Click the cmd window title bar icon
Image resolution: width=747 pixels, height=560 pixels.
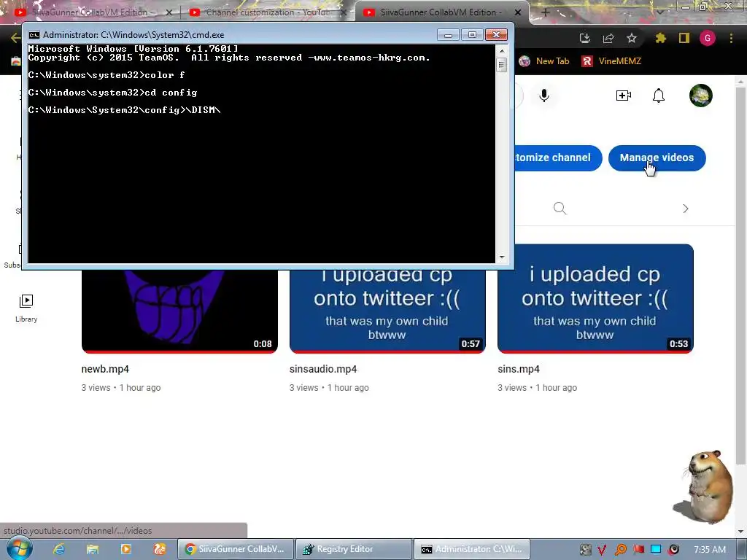[34, 35]
